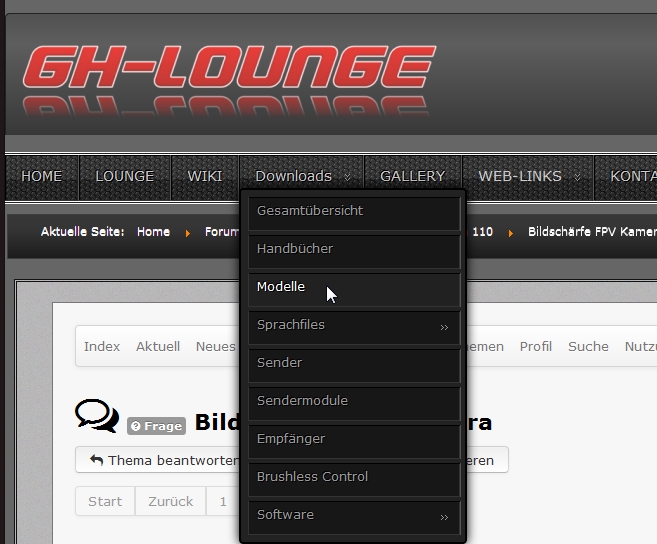The width and height of the screenshot is (657, 544).
Task: Open the GALLERY navigation tab
Action: 412,176
